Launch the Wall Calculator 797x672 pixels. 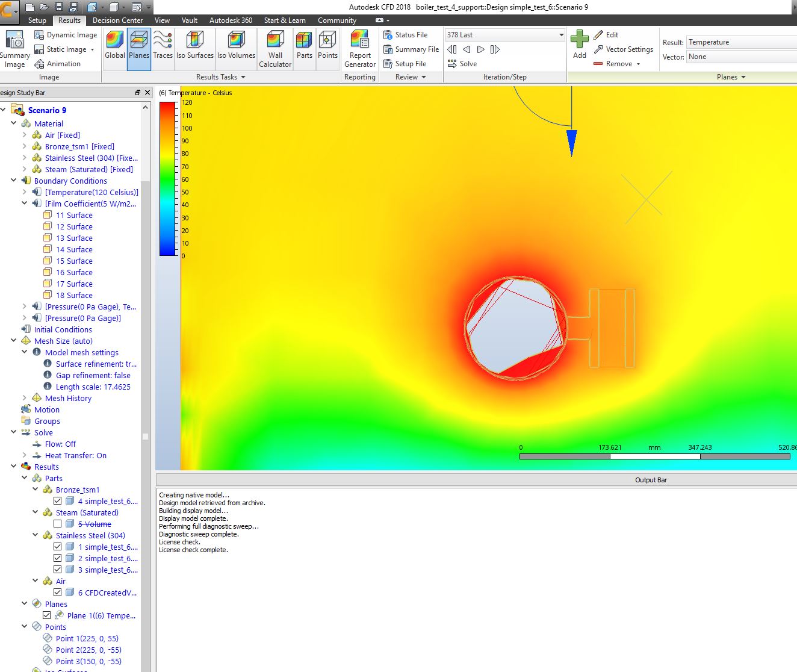point(274,48)
